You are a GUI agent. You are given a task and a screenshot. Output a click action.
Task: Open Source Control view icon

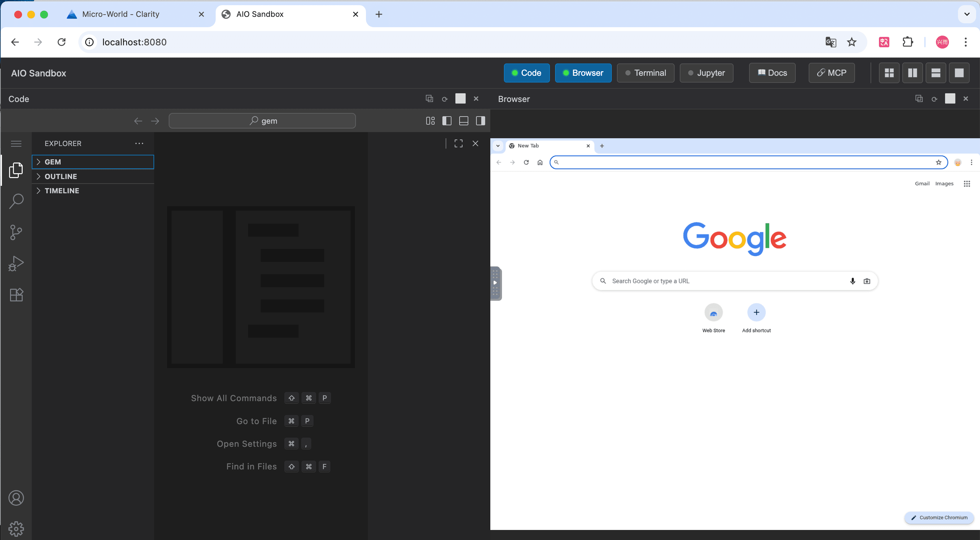(16, 232)
